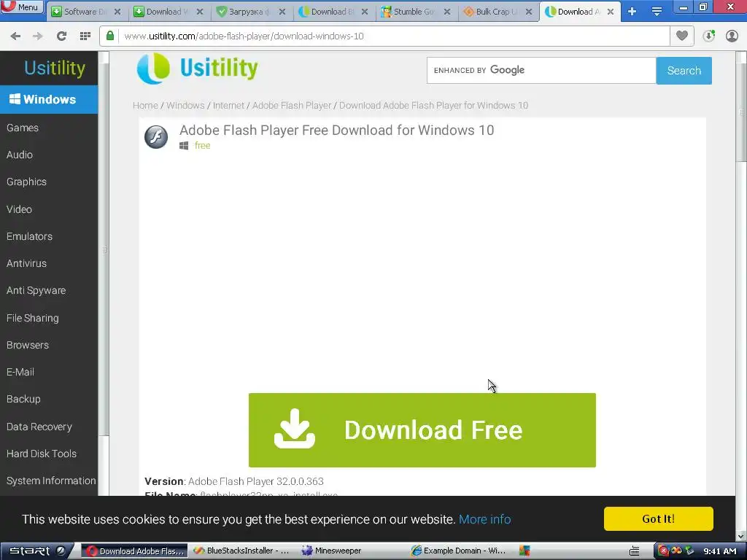Open Video category in sidebar

tap(19, 209)
